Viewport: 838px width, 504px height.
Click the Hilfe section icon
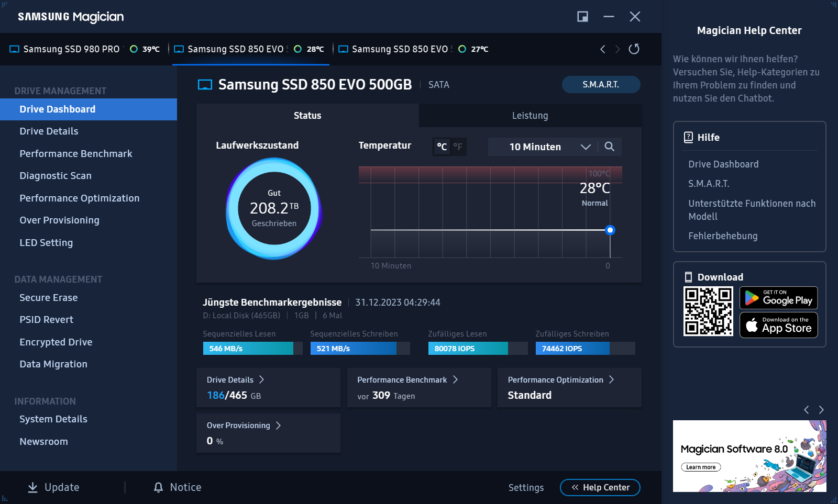(x=688, y=137)
